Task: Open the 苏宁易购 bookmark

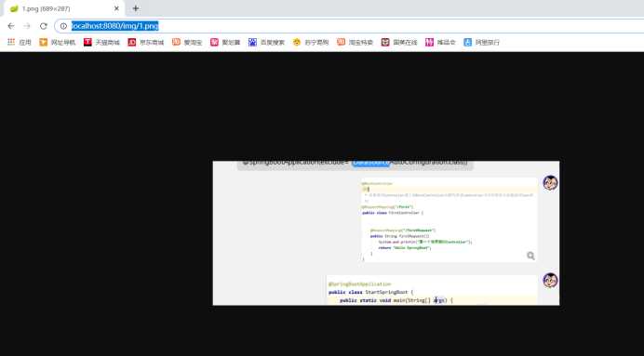Action: (x=311, y=42)
